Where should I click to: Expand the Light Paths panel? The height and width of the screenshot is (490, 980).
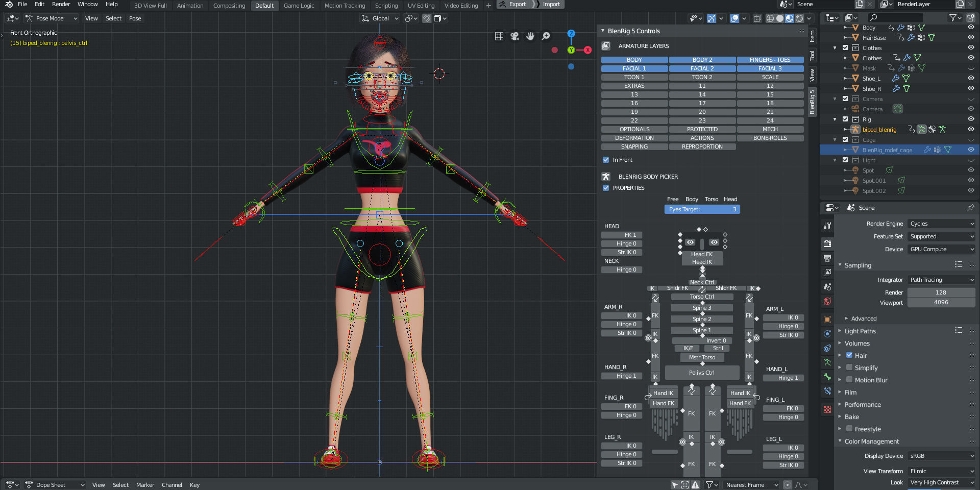point(860,331)
